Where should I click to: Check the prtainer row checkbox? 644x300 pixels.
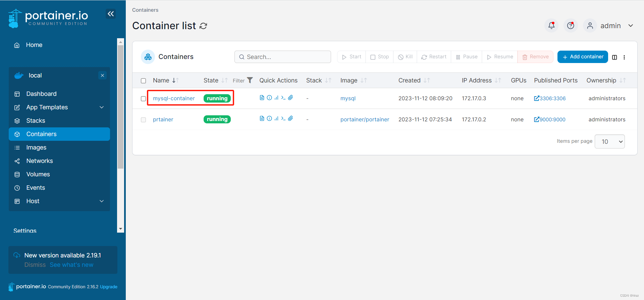tap(144, 120)
